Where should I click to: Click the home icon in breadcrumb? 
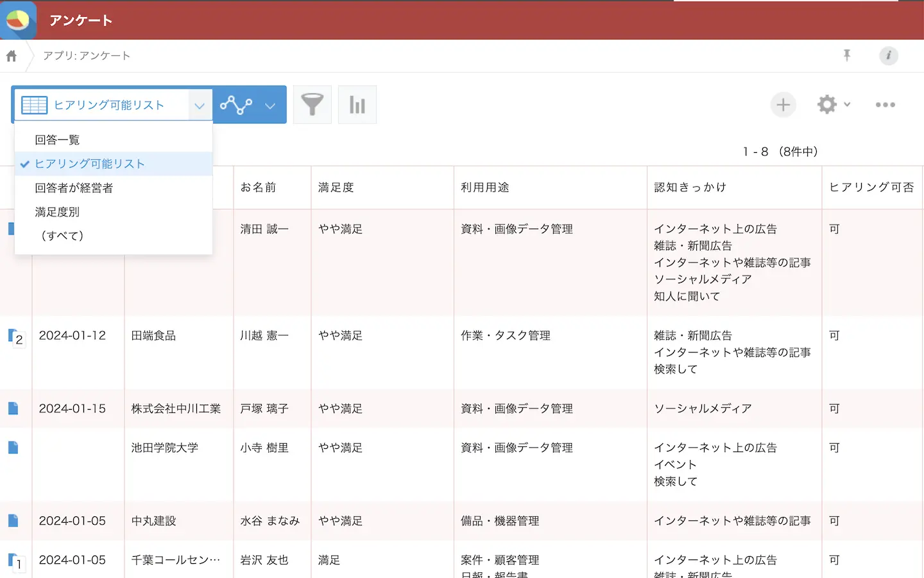pyautogui.click(x=12, y=56)
